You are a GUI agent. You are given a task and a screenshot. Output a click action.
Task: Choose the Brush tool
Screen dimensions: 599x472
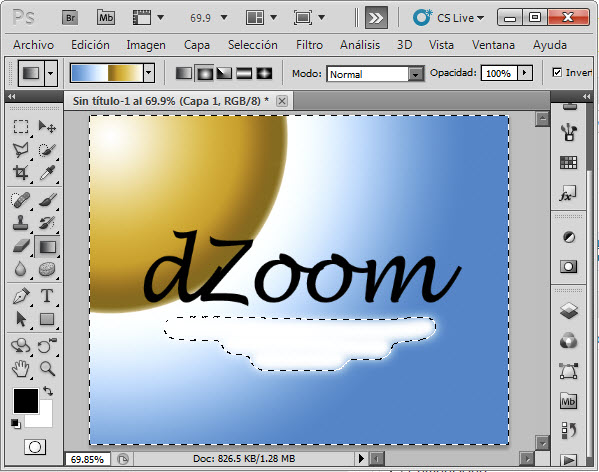(47, 200)
